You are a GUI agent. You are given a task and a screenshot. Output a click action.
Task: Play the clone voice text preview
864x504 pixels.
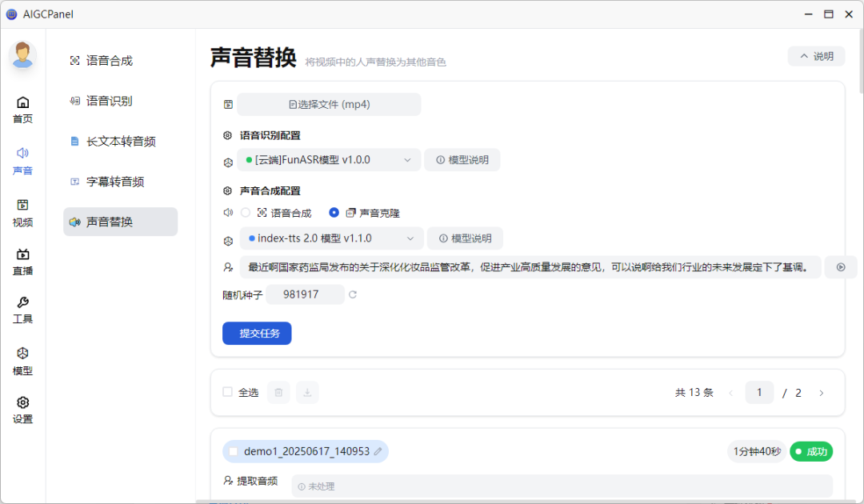[x=840, y=266]
